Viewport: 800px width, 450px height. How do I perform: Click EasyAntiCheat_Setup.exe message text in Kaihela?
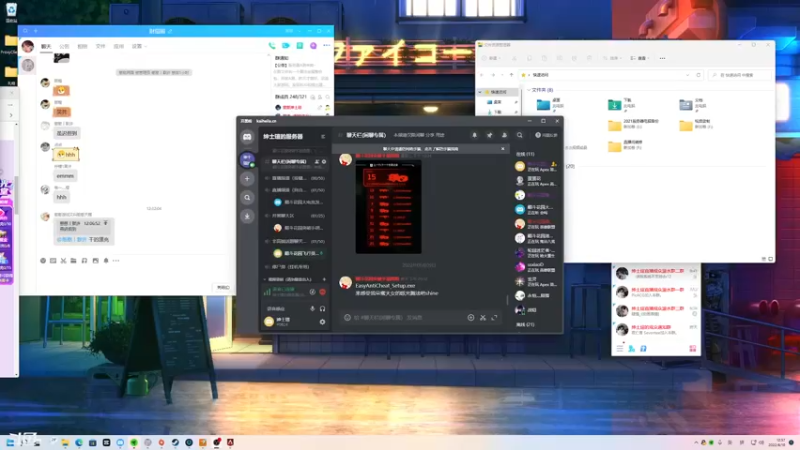[385, 286]
